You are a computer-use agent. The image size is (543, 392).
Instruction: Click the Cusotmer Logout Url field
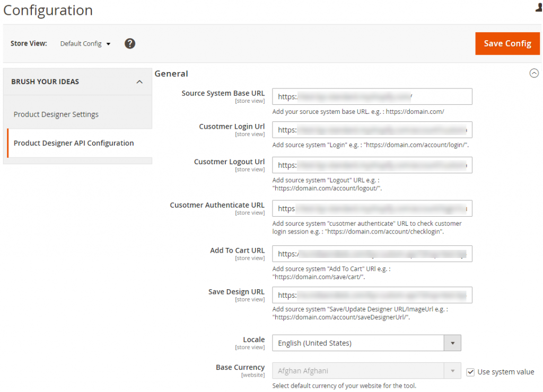371,165
